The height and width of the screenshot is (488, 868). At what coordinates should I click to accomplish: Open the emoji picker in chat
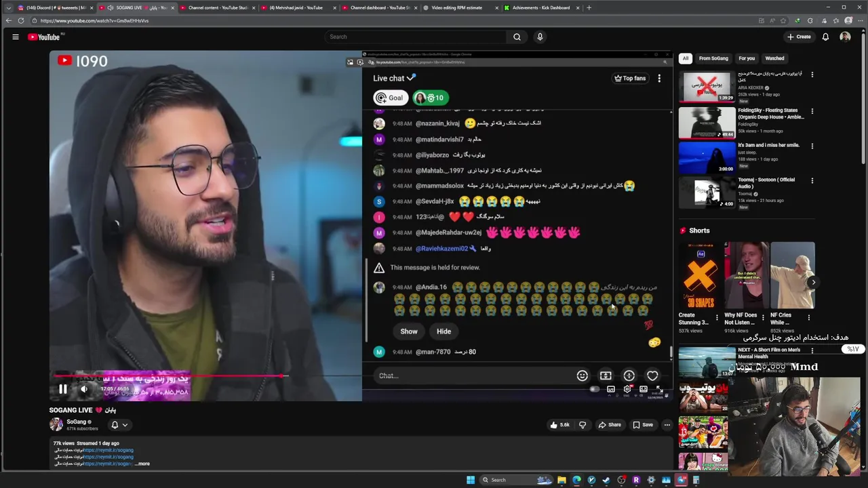582,375
